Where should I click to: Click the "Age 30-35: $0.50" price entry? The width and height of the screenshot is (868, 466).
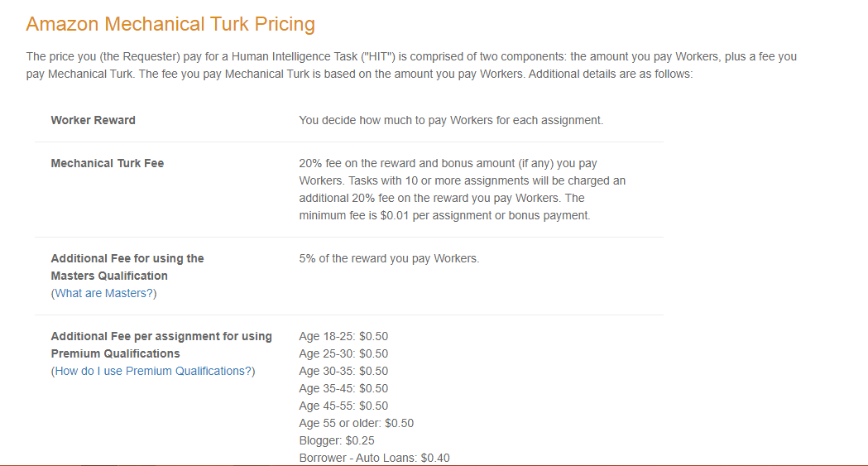tap(343, 371)
